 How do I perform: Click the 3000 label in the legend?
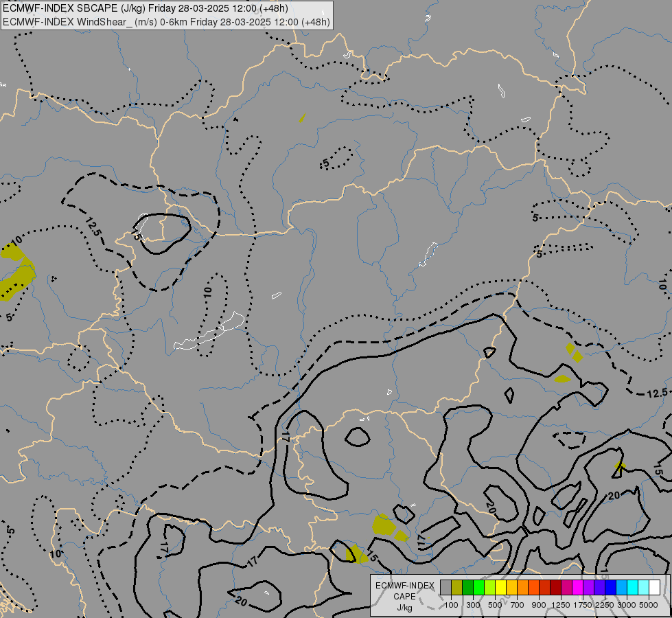coord(627,605)
